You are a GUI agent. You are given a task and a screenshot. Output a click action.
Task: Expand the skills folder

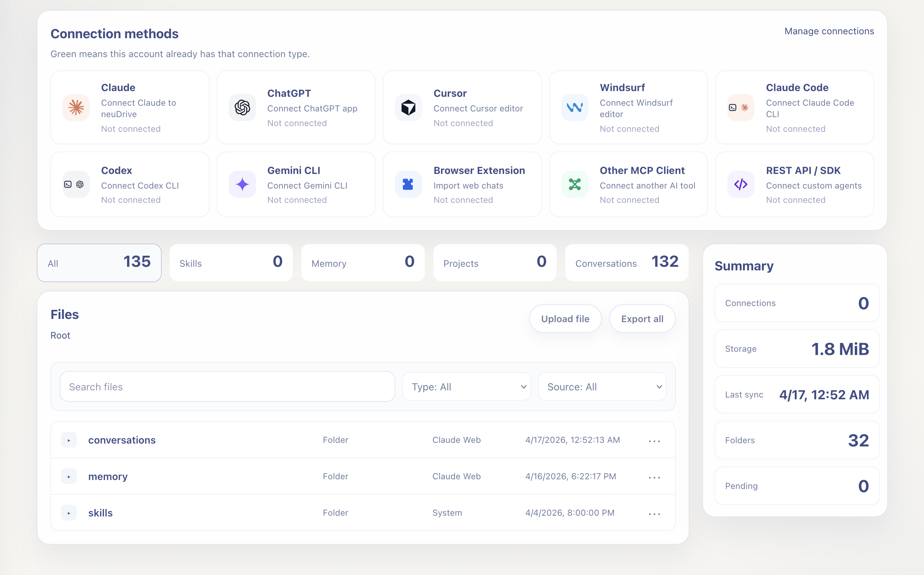pyautogui.click(x=69, y=513)
